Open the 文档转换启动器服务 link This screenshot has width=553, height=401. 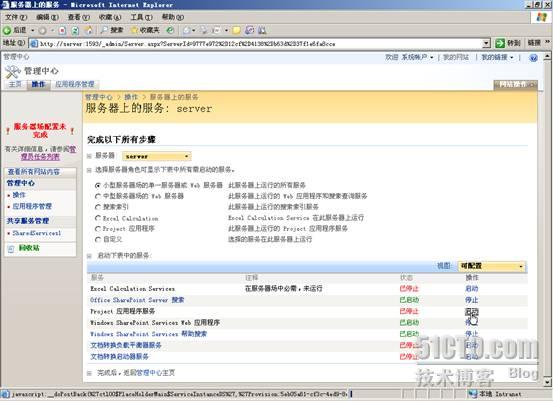[x=119, y=357]
